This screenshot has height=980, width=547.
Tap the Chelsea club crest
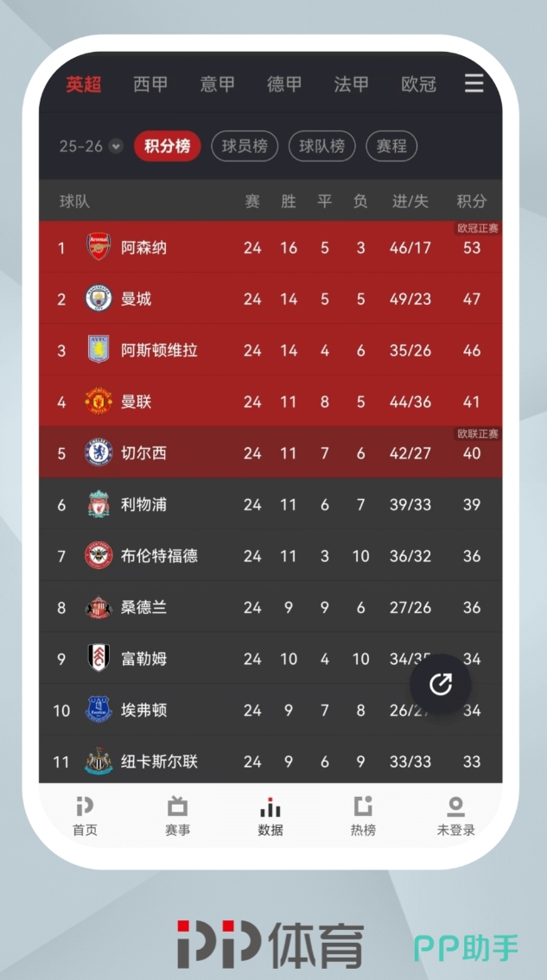[x=99, y=453]
